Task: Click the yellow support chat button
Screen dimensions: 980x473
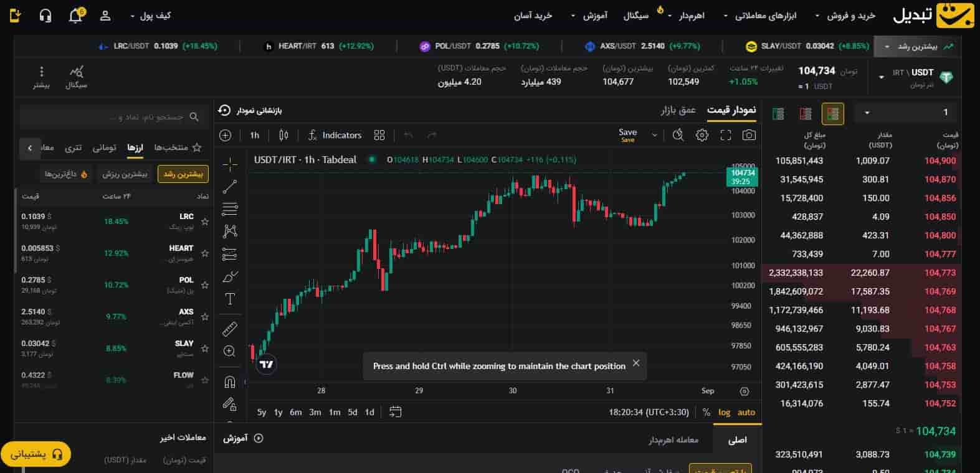Action: (x=36, y=454)
